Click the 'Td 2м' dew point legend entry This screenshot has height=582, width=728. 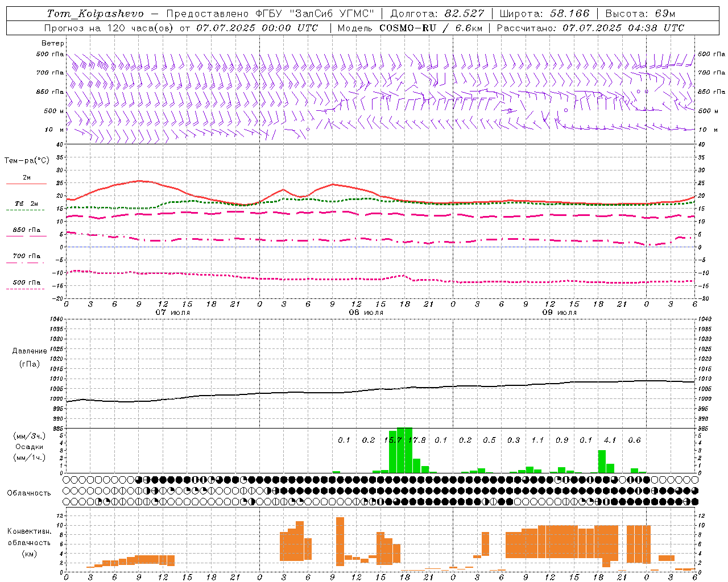27,203
